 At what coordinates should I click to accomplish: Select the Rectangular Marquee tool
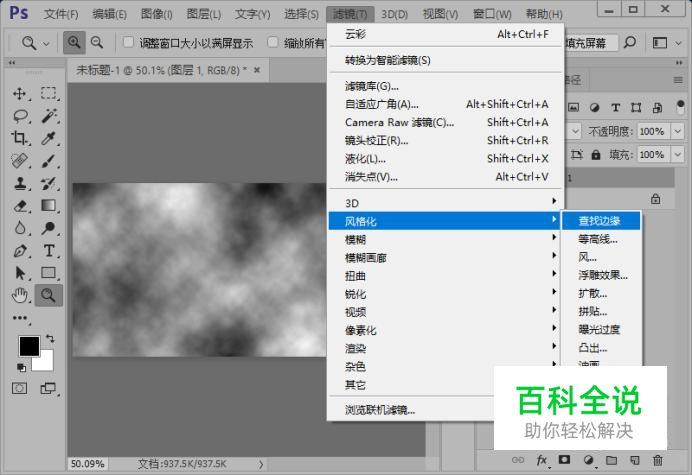[x=48, y=93]
